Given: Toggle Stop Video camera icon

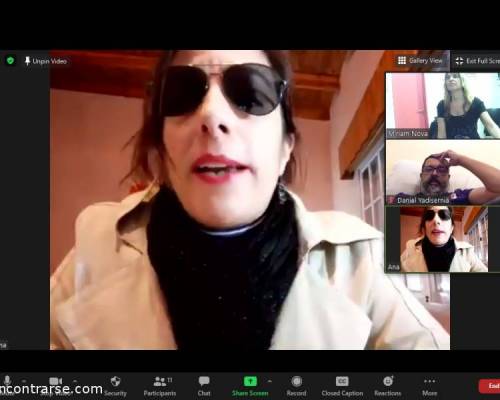Looking at the screenshot, I should (x=55, y=381).
